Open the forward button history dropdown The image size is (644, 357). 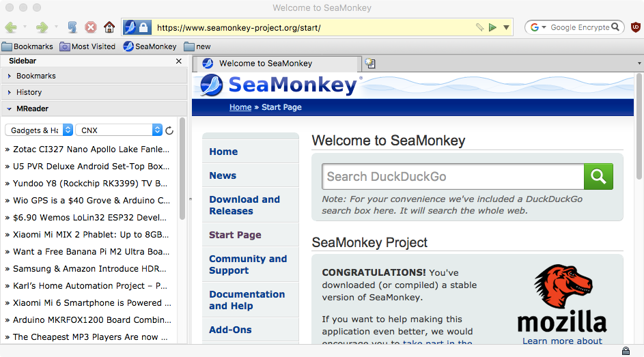[56, 27]
